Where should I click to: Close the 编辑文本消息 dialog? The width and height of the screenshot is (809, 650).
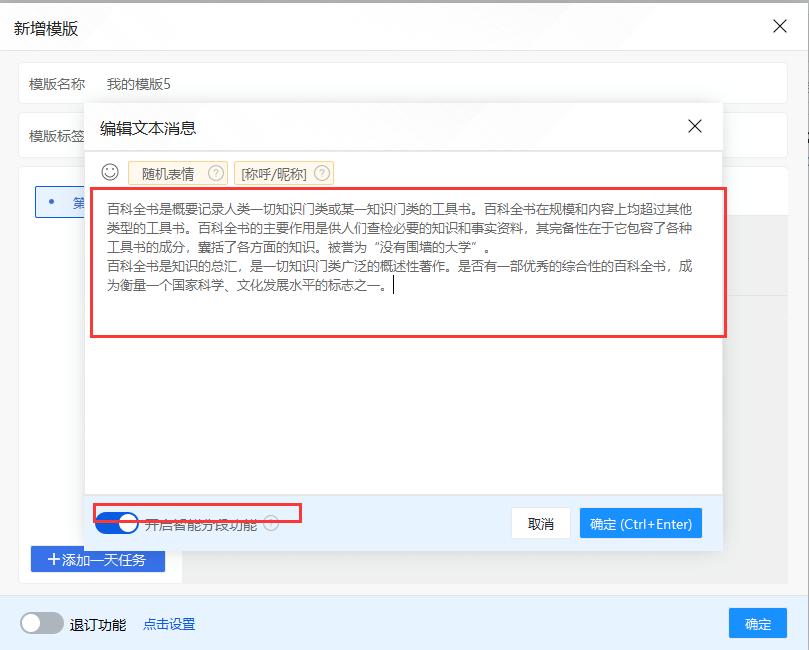pos(695,126)
